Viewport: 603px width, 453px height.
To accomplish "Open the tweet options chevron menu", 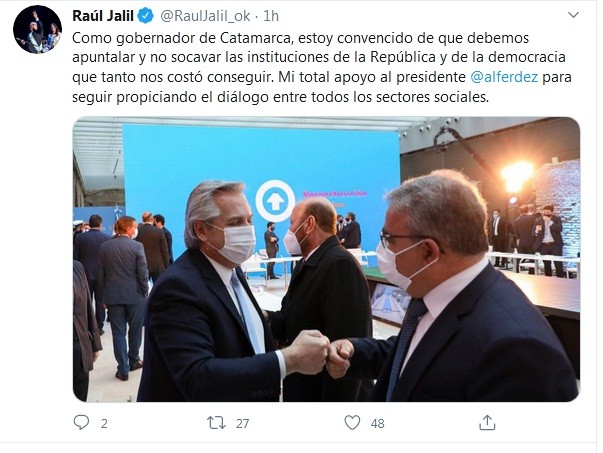I will coord(573,15).
